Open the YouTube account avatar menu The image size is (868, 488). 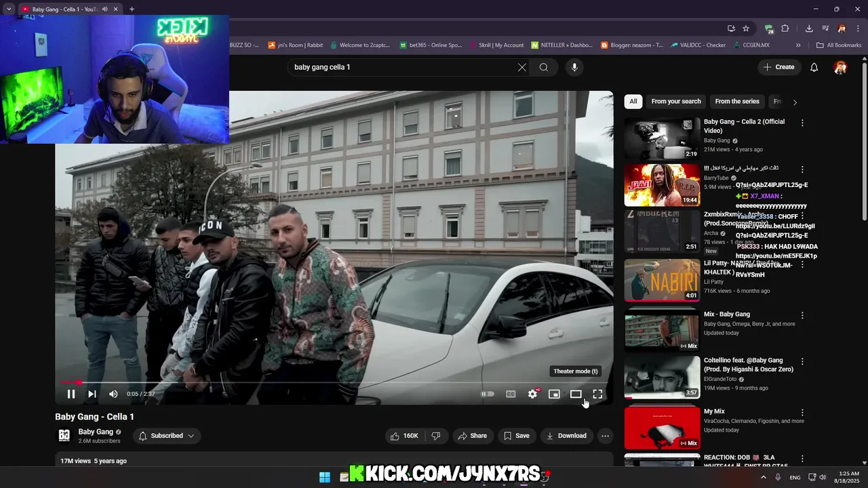coord(840,67)
